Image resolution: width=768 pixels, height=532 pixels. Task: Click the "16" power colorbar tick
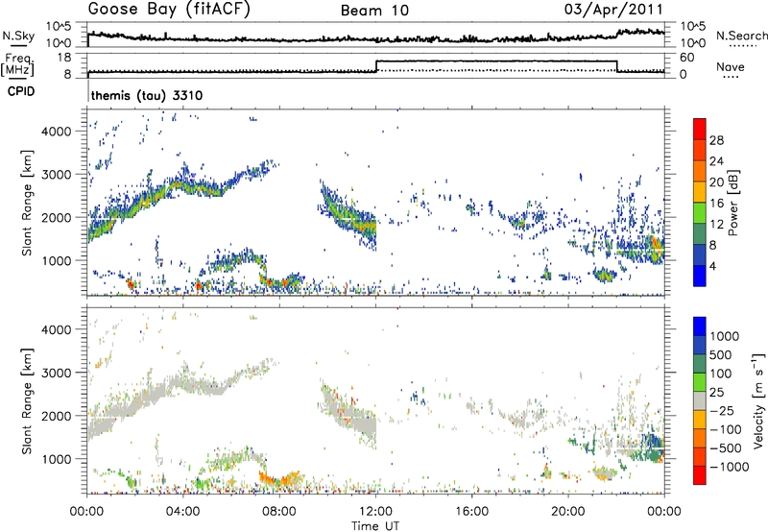pyautogui.click(x=716, y=204)
